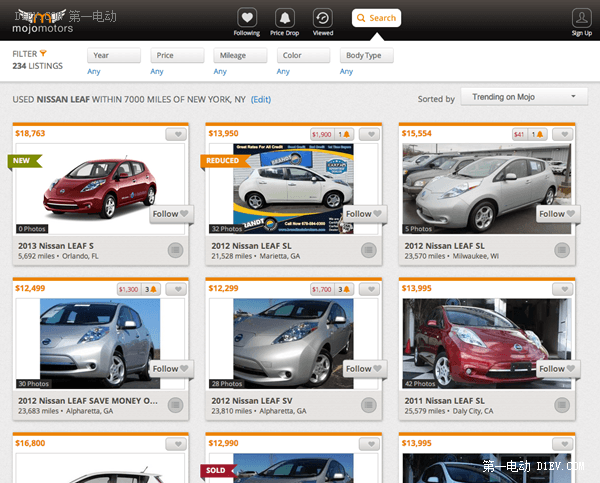Expand the Price filter dropdown

[177, 55]
